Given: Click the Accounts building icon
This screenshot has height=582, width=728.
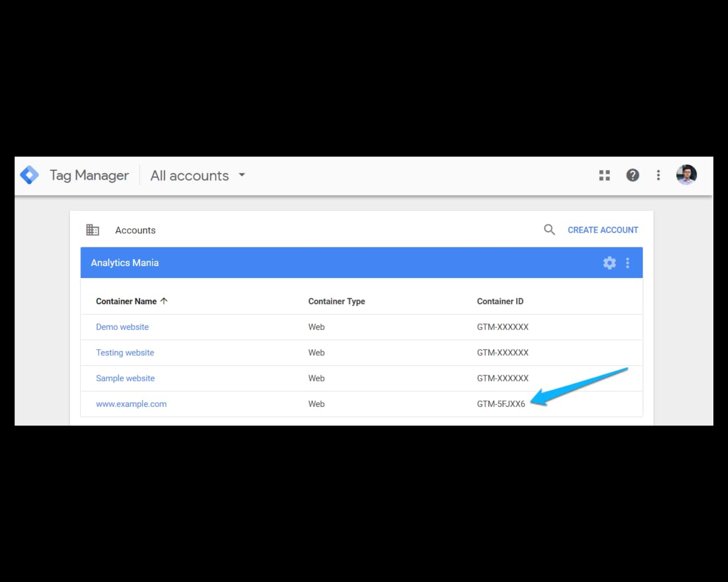Looking at the screenshot, I should point(93,230).
